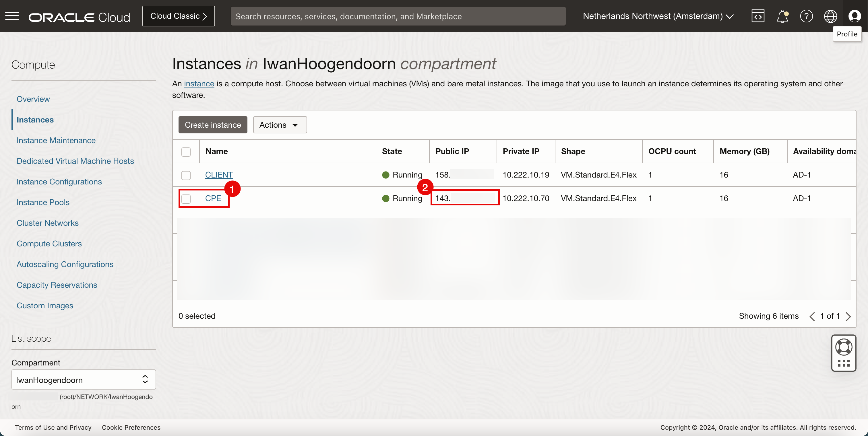The height and width of the screenshot is (436, 868).
Task: Open the Cloud Shell developer tools icon
Action: click(758, 16)
